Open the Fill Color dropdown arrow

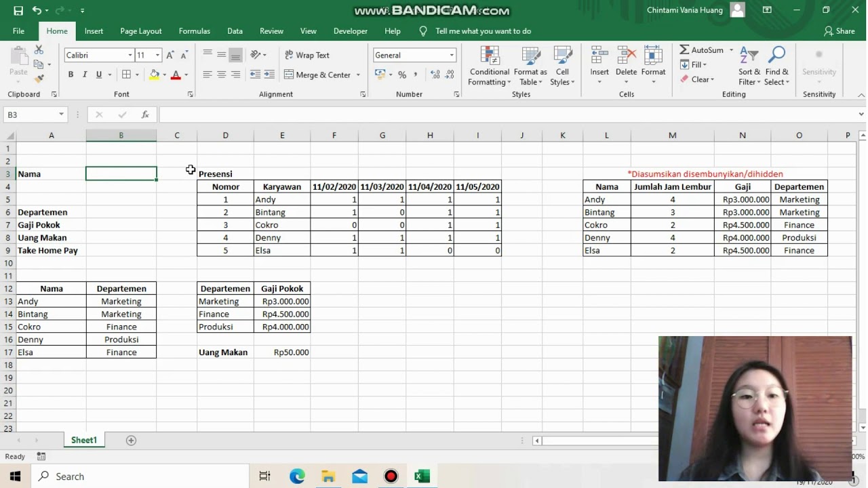164,75
